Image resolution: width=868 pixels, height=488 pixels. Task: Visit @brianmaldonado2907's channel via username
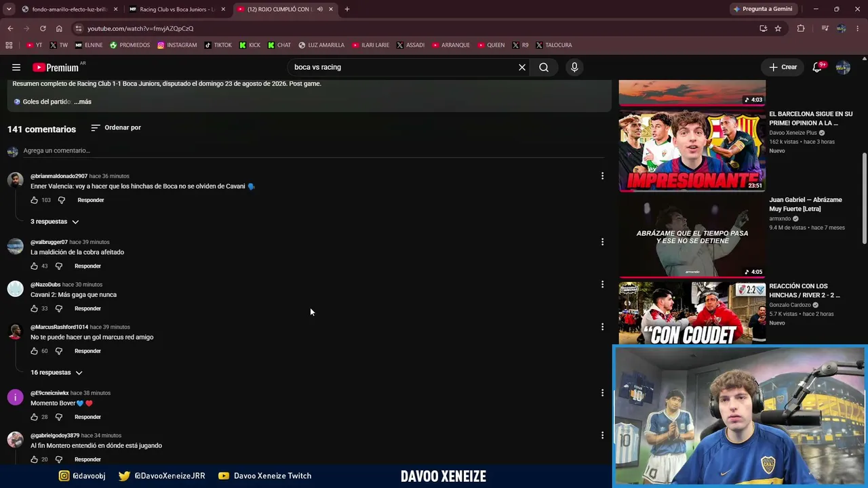(59, 176)
